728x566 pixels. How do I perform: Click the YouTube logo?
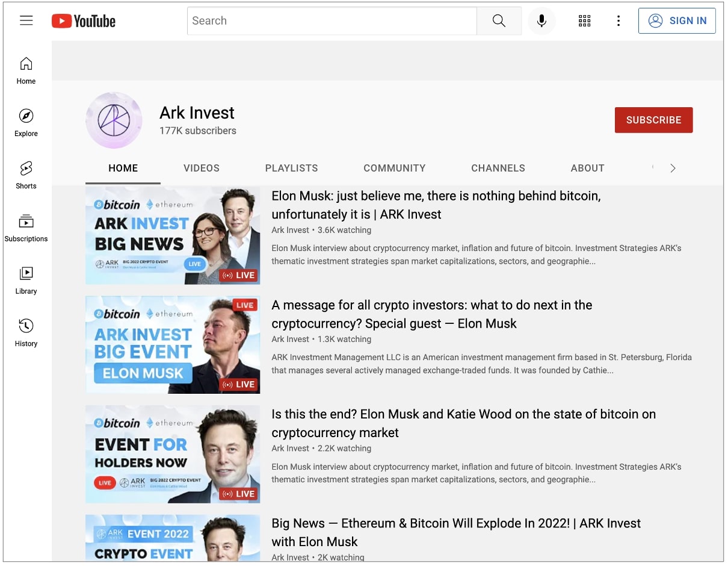coord(84,21)
